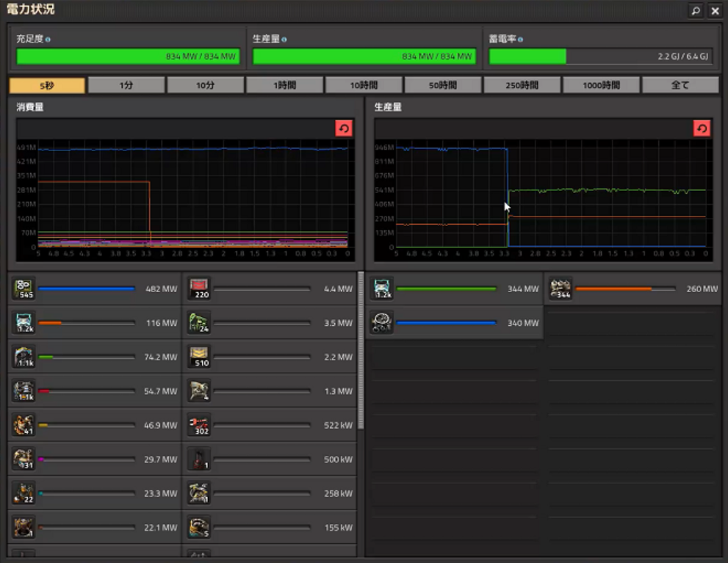The image size is (728, 563).
Task: Click the 蓄電率 accumulator charge bar
Action: [601, 57]
